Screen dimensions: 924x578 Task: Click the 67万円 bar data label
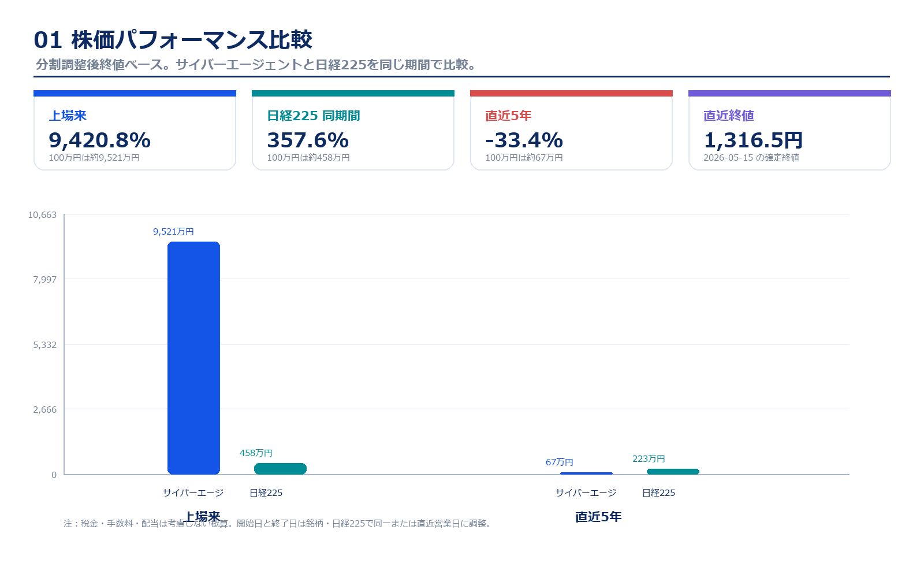pyautogui.click(x=560, y=462)
